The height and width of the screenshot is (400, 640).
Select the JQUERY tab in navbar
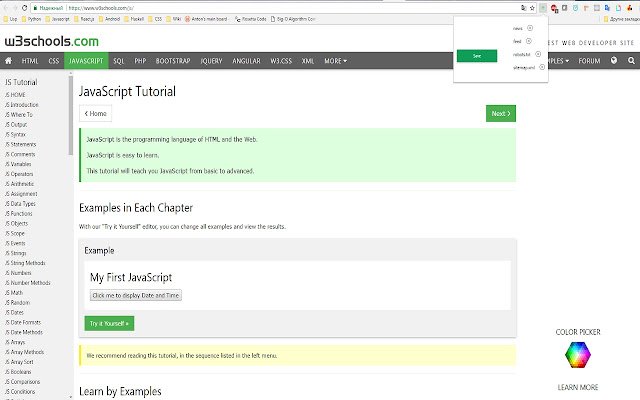(211, 60)
